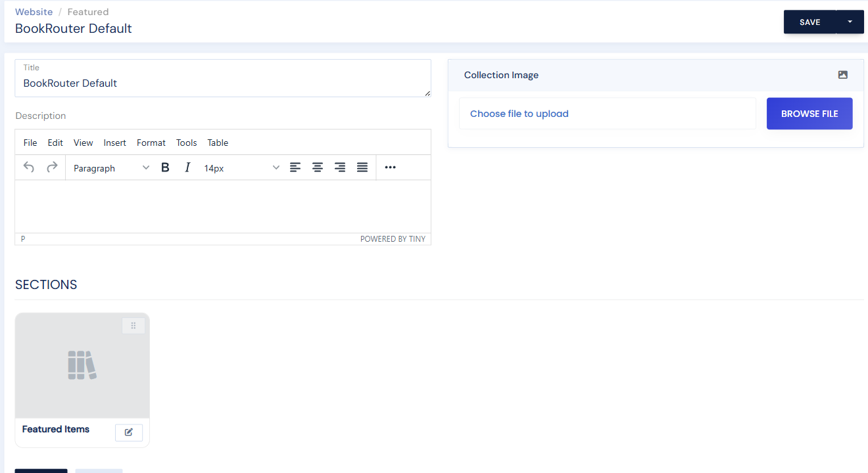Click the P element path indicator
The width and height of the screenshot is (868, 473).
tap(23, 239)
